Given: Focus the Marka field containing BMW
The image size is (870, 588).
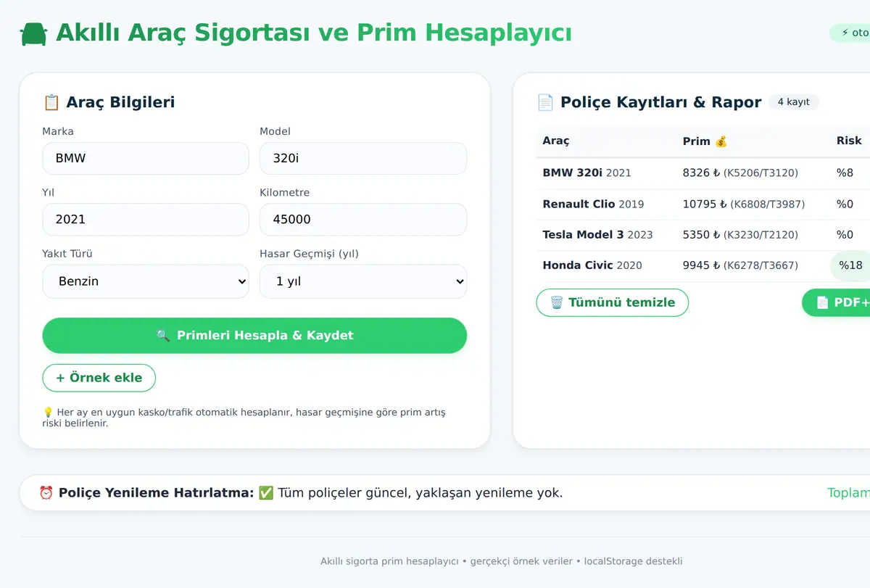Looking at the screenshot, I should tap(146, 158).
